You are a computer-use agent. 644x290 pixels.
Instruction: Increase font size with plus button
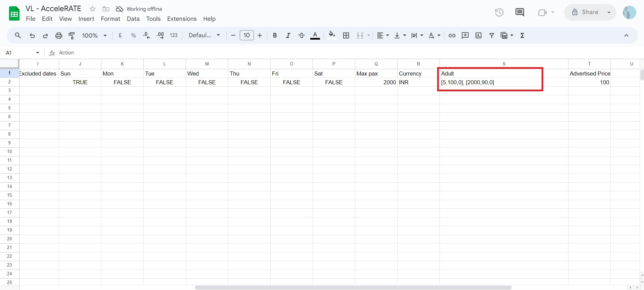click(260, 36)
